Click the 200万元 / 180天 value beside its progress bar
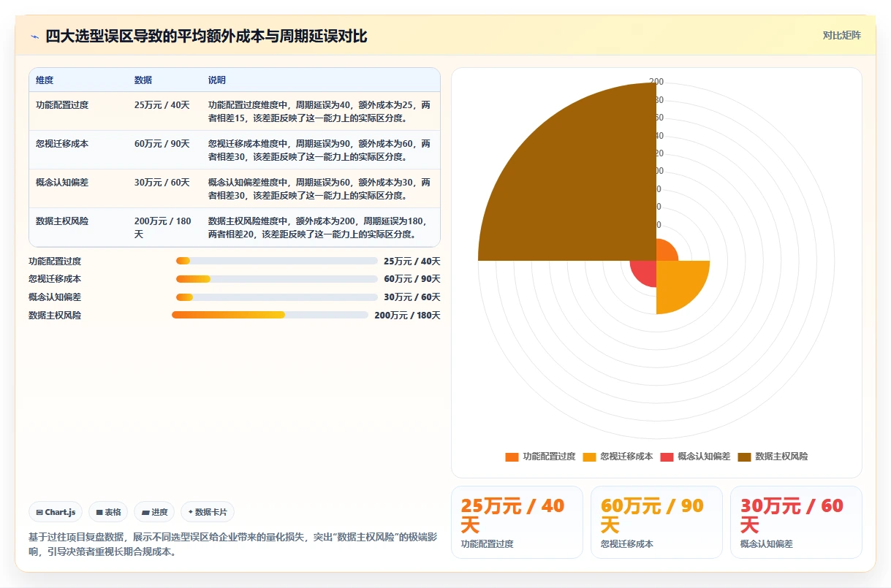891x588 pixels. pyautogui.click(x=408, y=315)
